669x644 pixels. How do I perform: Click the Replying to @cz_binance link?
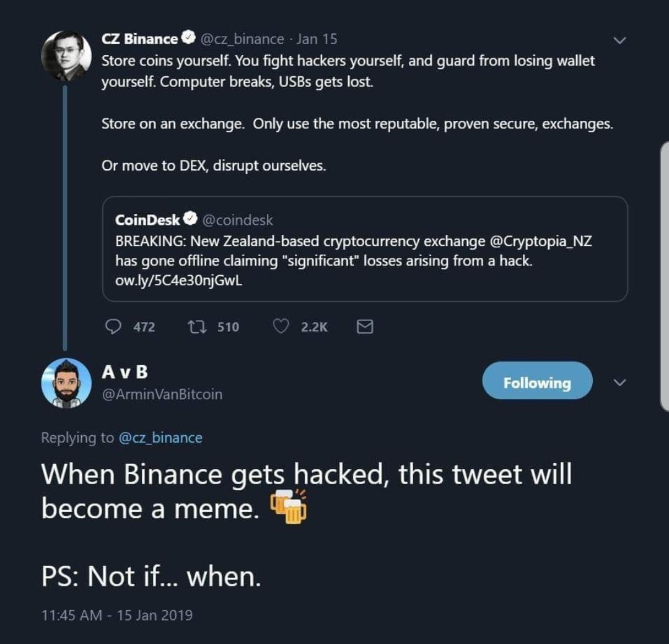[162, 438]
